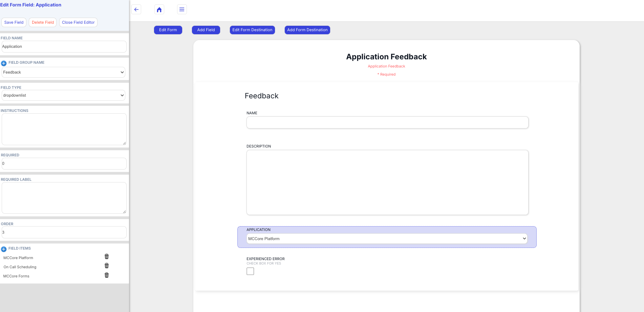The image size is (644, 312).
Task: Add a new field item with plus icon
Action: [x=4, y=249]
